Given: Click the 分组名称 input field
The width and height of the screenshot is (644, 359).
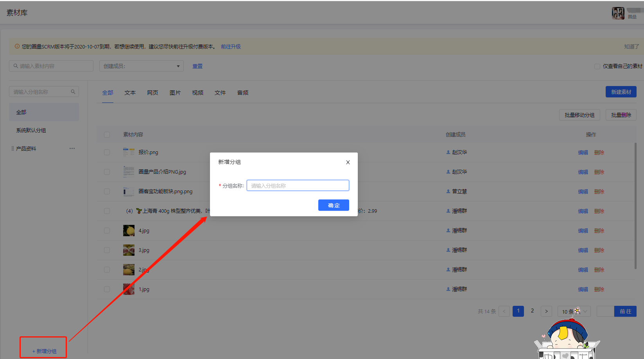Looking at the screenshot, I should coord(298,186).
